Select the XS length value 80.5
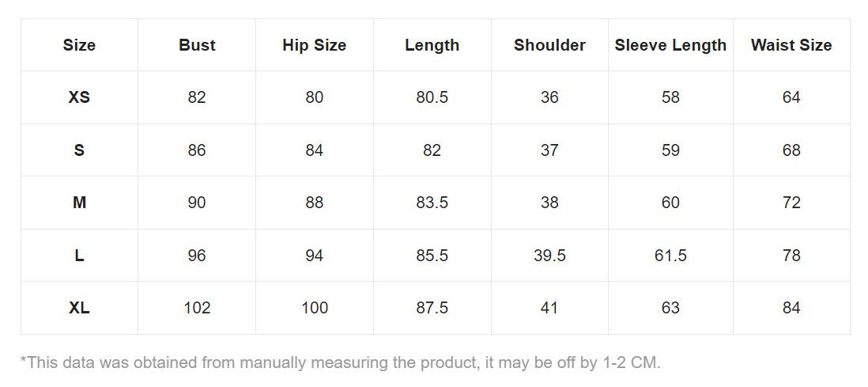 pos(432,97)
